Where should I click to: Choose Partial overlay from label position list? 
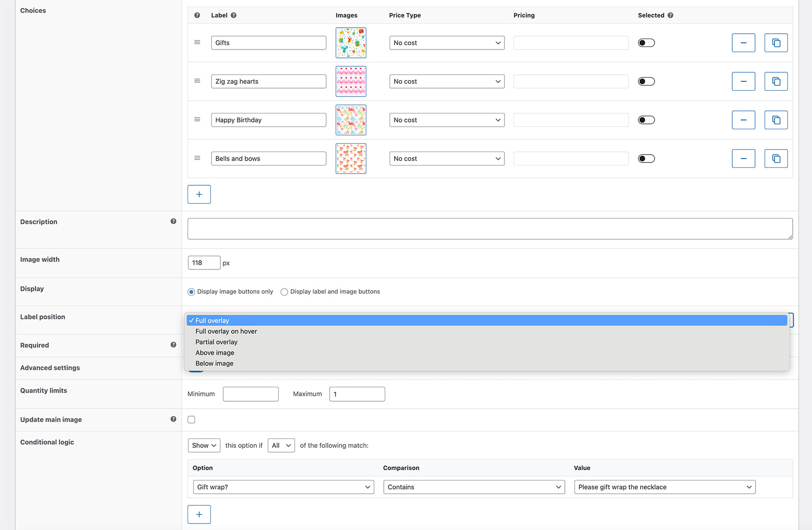click(216, 342)
